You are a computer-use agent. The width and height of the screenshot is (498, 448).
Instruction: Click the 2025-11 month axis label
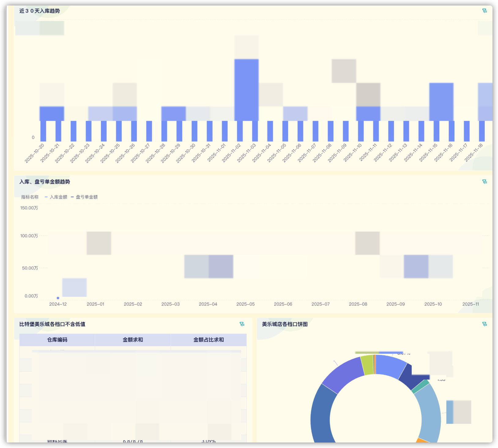[x=471, y=304]
